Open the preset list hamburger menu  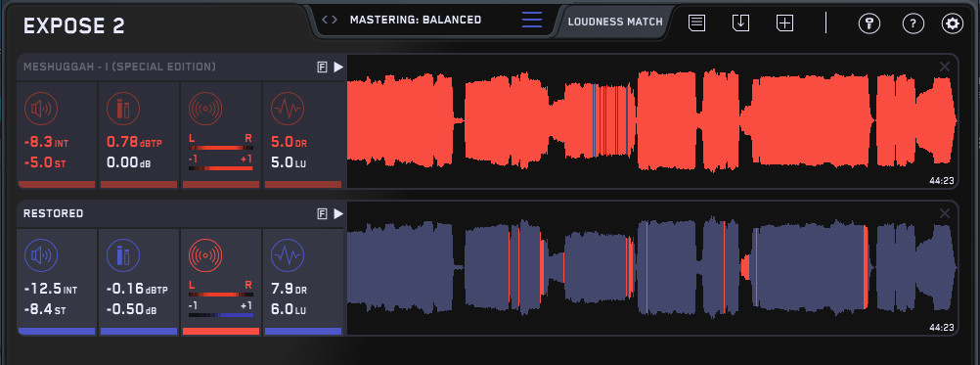coord(532,20)
